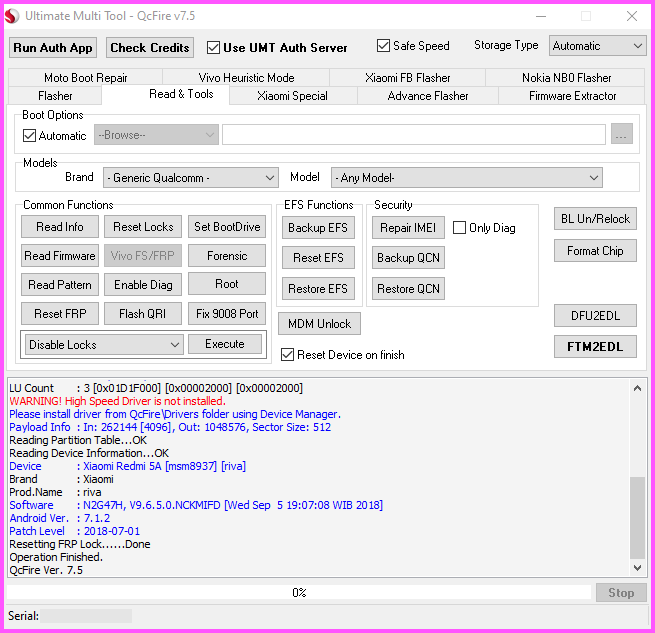Click the DFU2EDL button
The width and height of the screenshot is (655, 633).
tap(595, 315)
